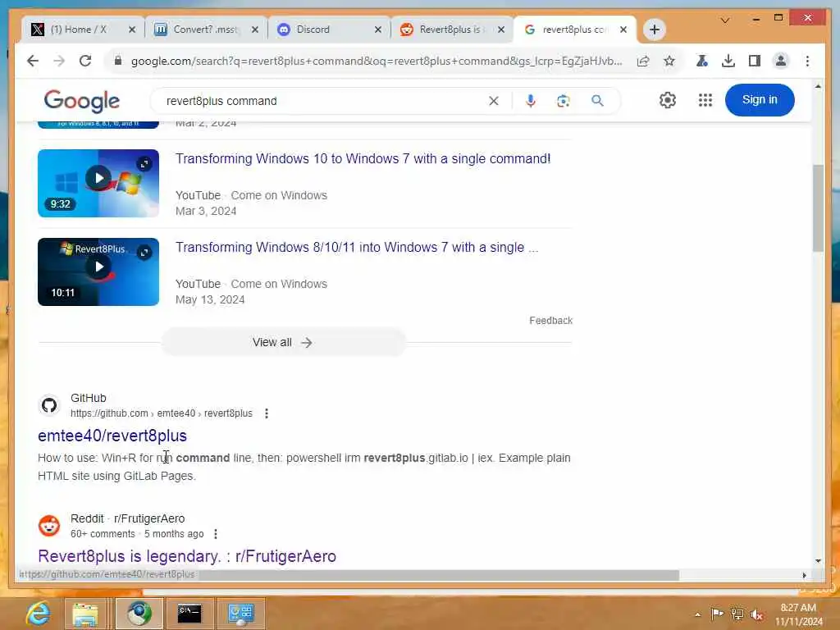Sign in to Google
The width and height of the screenshot is (840, 630).
click(x=759, y=99)
